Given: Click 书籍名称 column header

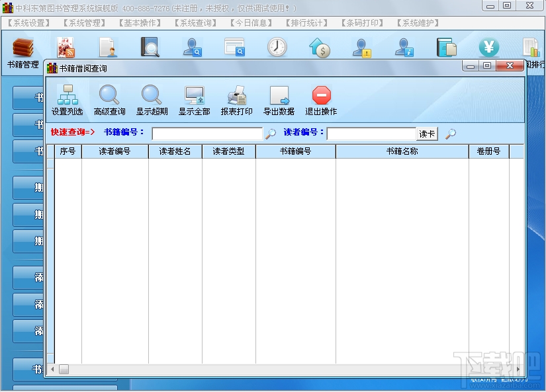Looking at the screenshot, I should pyautogui.click(x=402, y=151).
